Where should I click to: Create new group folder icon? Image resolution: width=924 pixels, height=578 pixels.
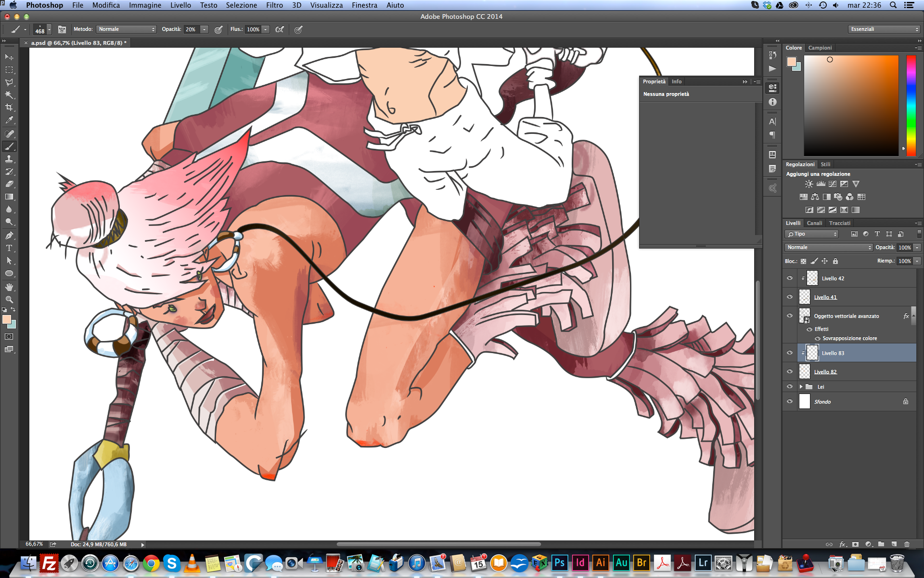point(881,544)
